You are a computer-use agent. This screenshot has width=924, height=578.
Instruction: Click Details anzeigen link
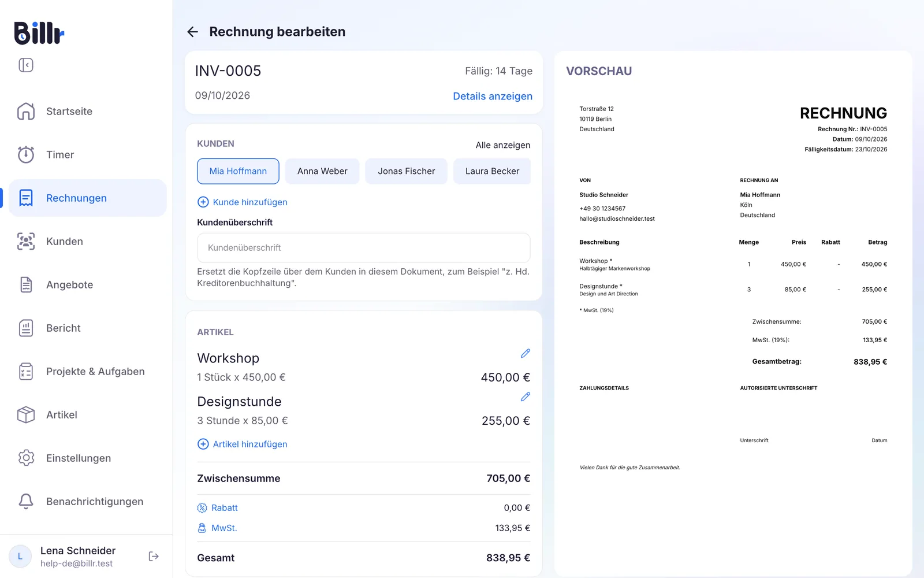(x=493, y=96)
